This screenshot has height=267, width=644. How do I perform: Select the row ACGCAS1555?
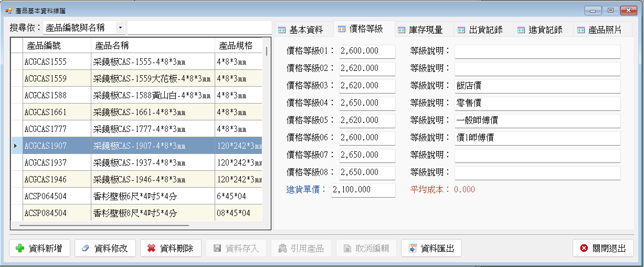pyautogui.click(x=136, y=61)
